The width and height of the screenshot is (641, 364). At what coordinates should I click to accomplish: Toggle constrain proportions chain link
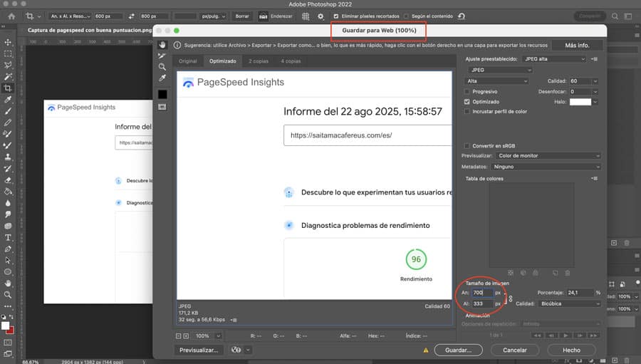pos(511,298)
